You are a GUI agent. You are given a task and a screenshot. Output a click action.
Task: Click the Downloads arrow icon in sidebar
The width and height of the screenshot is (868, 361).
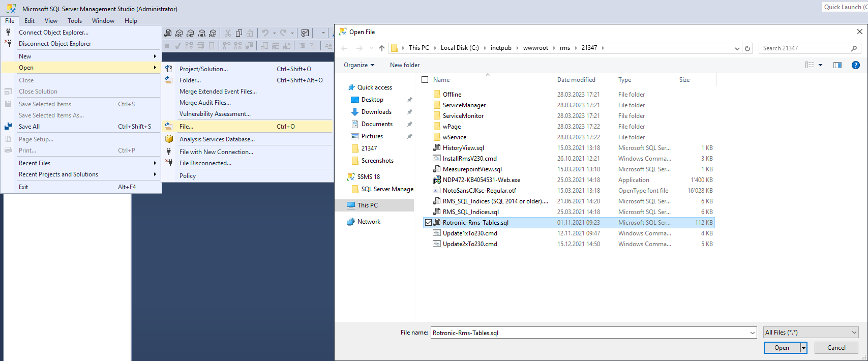click(x=355, y=112)
